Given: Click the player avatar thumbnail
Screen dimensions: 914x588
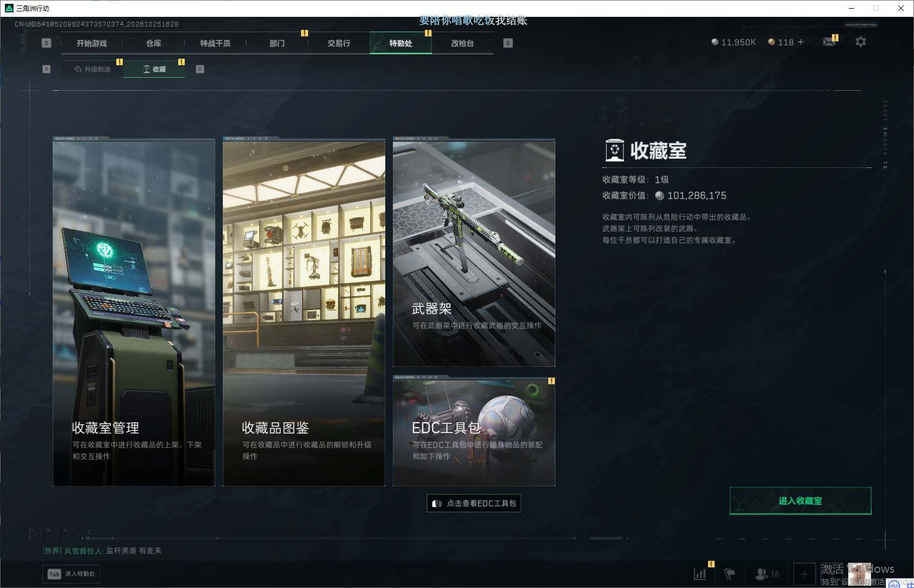Looking at the screenshot, I should [x=860, y=574].
